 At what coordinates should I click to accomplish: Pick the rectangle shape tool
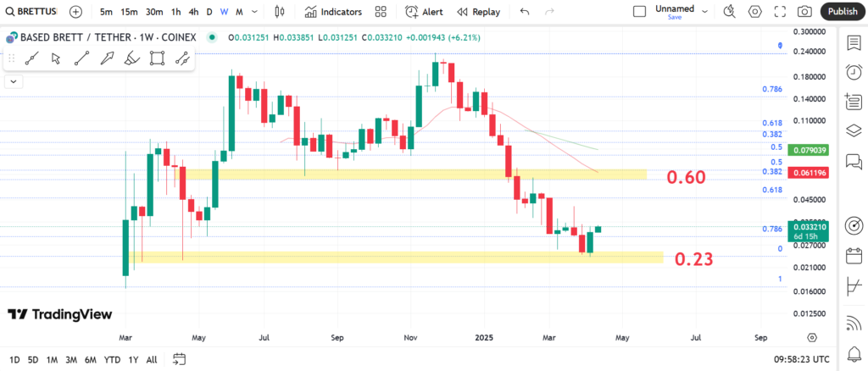pos(157,58)
